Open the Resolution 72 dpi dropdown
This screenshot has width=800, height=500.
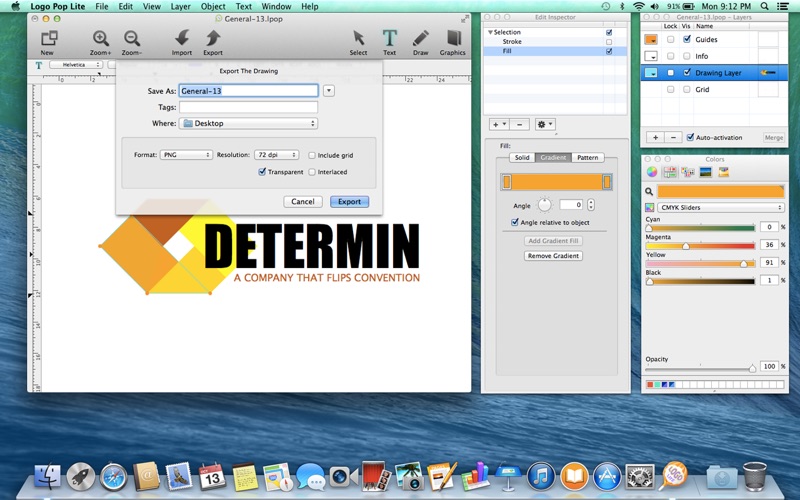276,155
